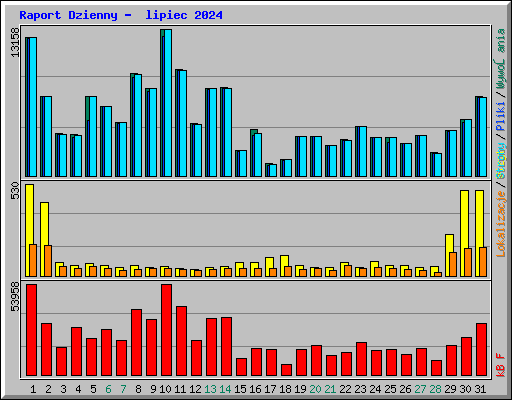Select the cyan bar for day 31
The image size is (512, 400).
pos(483,137)
